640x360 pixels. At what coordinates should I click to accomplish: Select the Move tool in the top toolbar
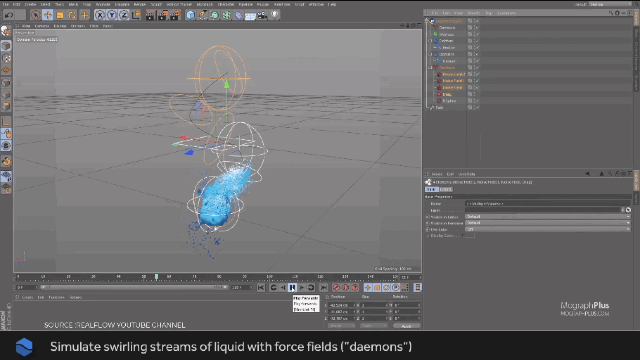click(48, 15)
